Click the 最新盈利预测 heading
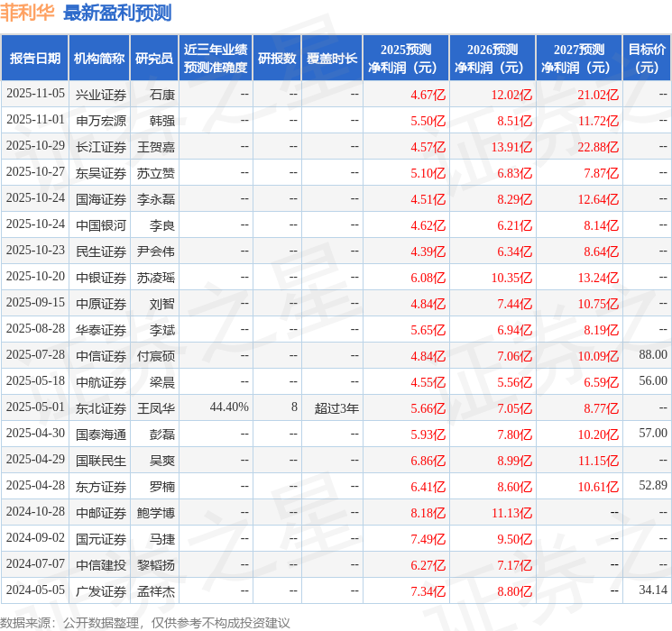672x631 pixels. coord(117,13)
